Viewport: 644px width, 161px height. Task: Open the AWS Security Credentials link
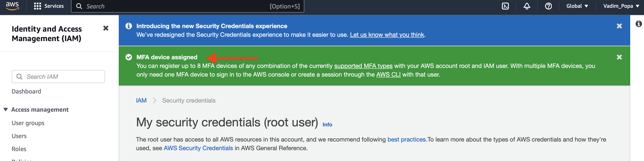198,148
